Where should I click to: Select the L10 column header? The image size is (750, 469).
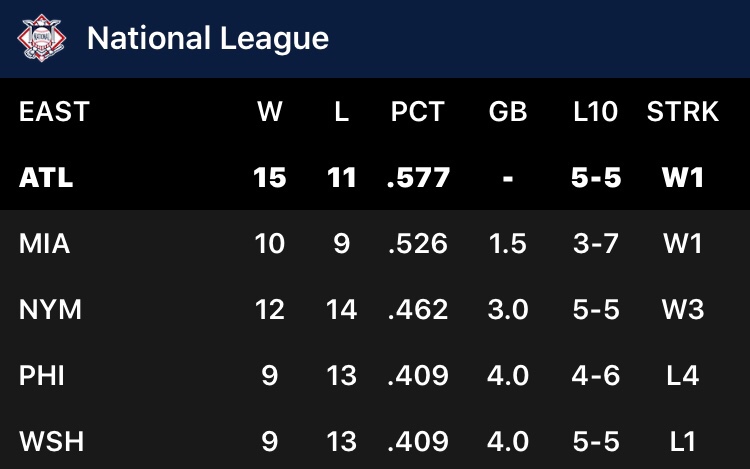tap(596, 112)
